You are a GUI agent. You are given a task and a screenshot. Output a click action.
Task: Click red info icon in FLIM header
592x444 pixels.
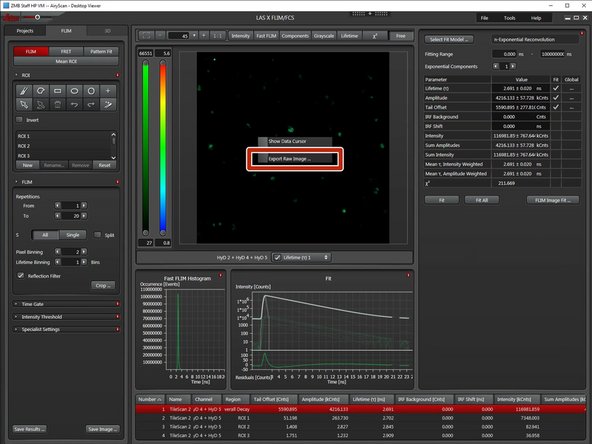point(117,182)
